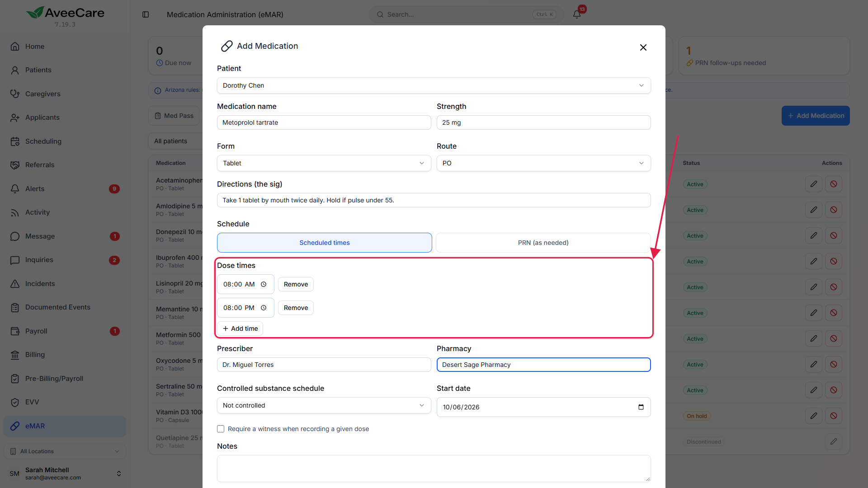868x488 pixels.
Task: Open the eMAR pill icon in sidebar
Action: tap(15, 426)
